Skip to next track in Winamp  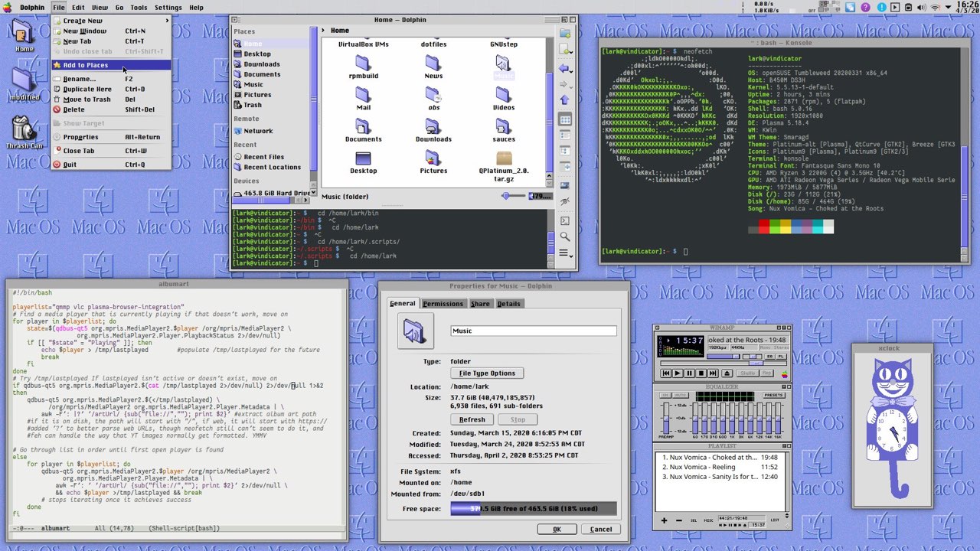(713, 373)
